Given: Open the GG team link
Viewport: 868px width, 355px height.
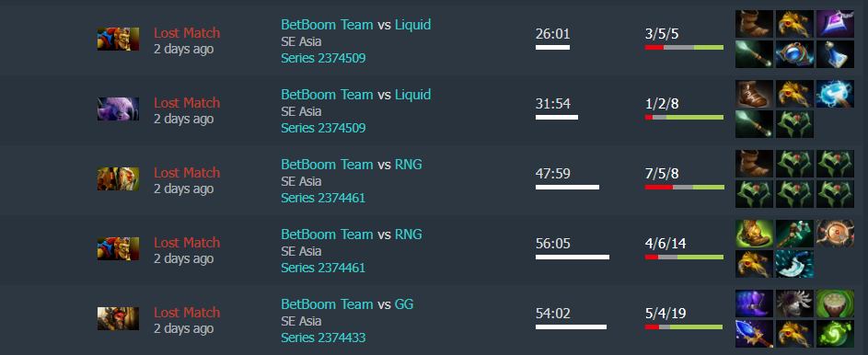Looking at the screenshot, I should click(x=404, y=304).
